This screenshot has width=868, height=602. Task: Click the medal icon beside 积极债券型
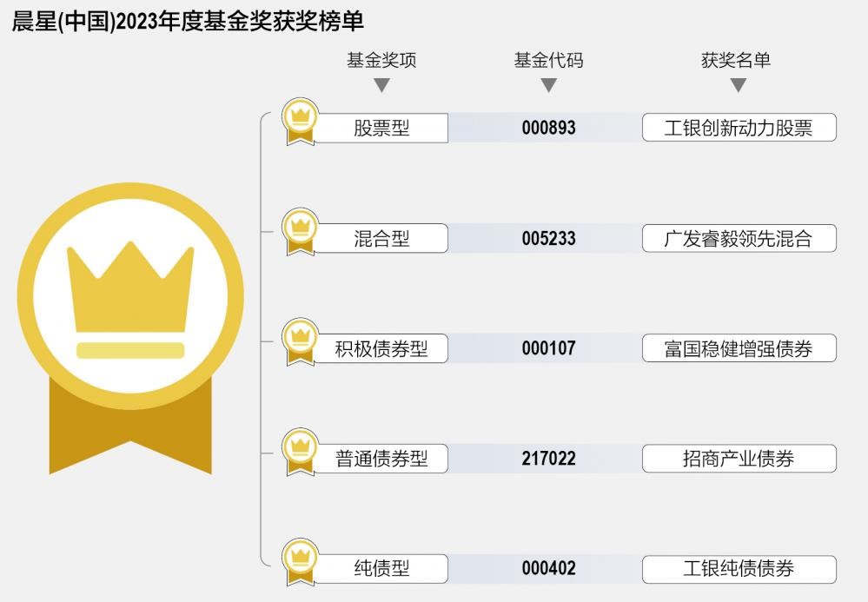(x=300, y=342)
